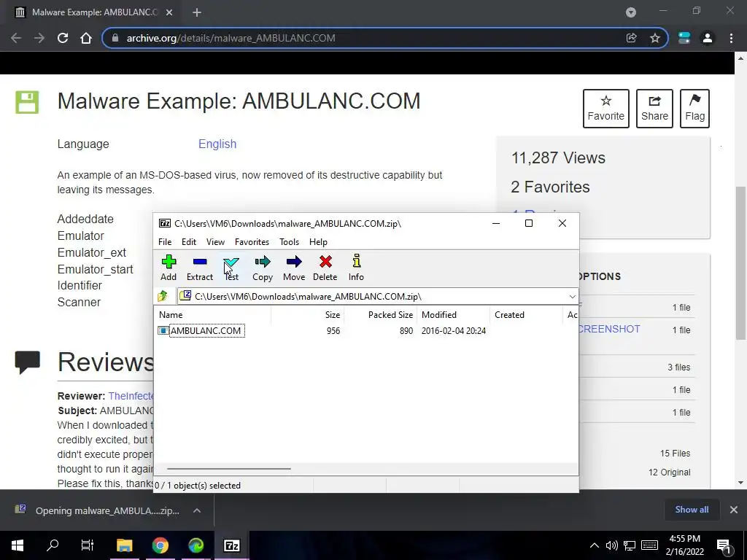Click the 7-Zip address path field
The width and height of the screenshot is (747, 560).
click(376, 296)
